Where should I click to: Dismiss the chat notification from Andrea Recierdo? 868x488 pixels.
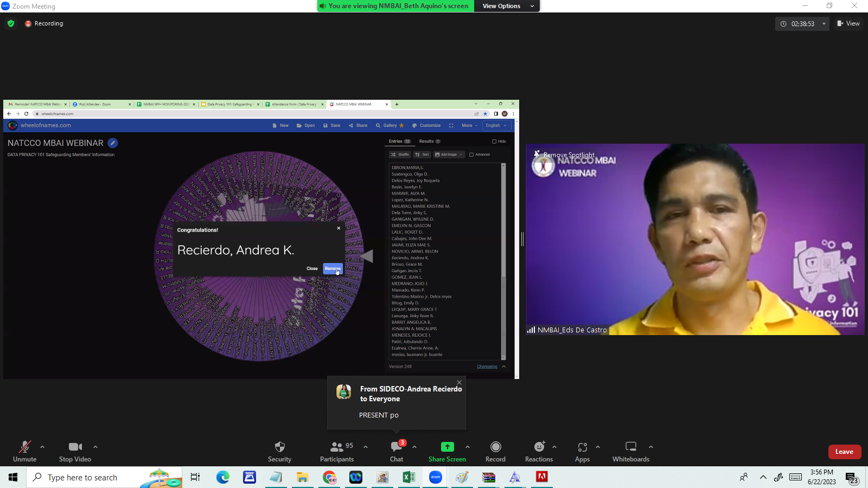(x=459, y=382)
